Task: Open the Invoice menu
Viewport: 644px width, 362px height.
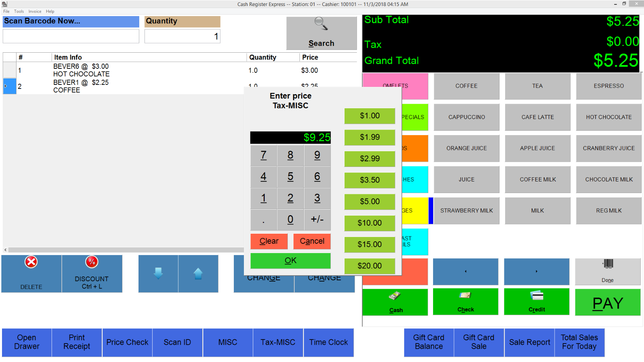Action: 35,11
